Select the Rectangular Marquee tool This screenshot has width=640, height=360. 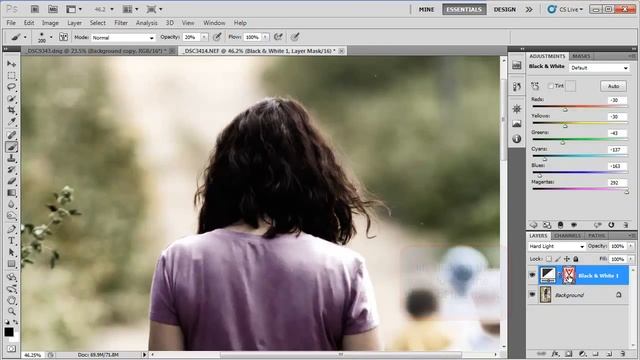pos(11,76)
